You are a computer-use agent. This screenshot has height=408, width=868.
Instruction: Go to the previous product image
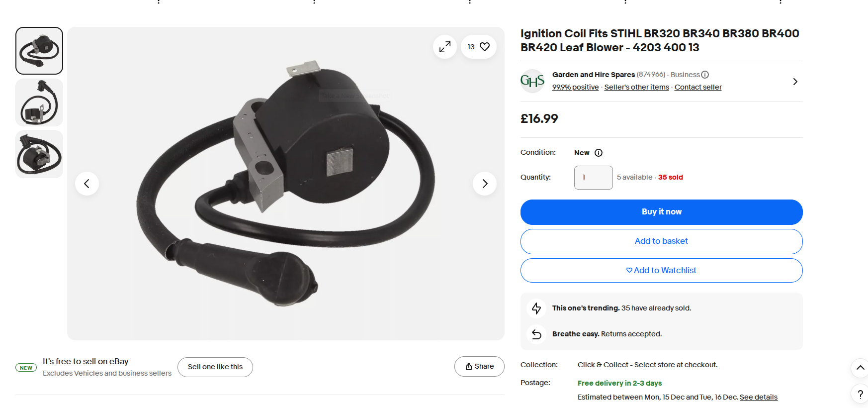pyautogui.click(x=87, y=184)
